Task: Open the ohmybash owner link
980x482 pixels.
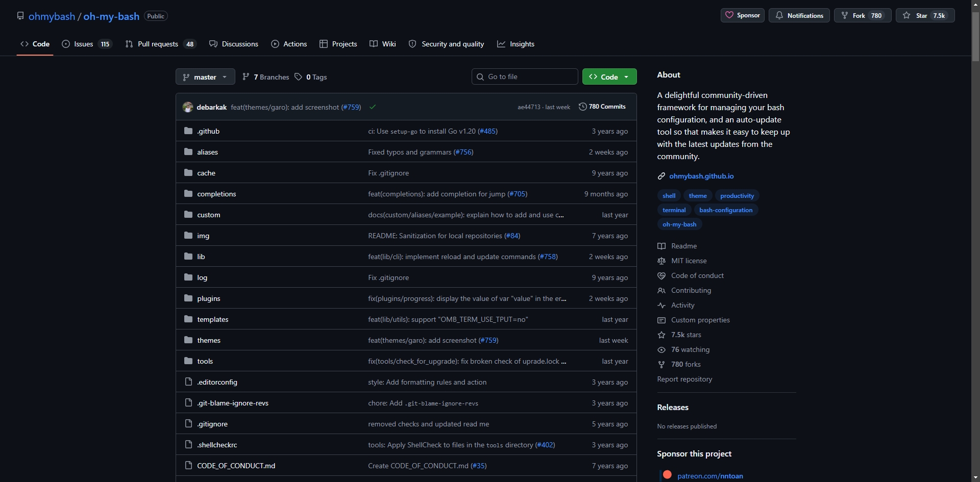Action: tap(52, 16)
